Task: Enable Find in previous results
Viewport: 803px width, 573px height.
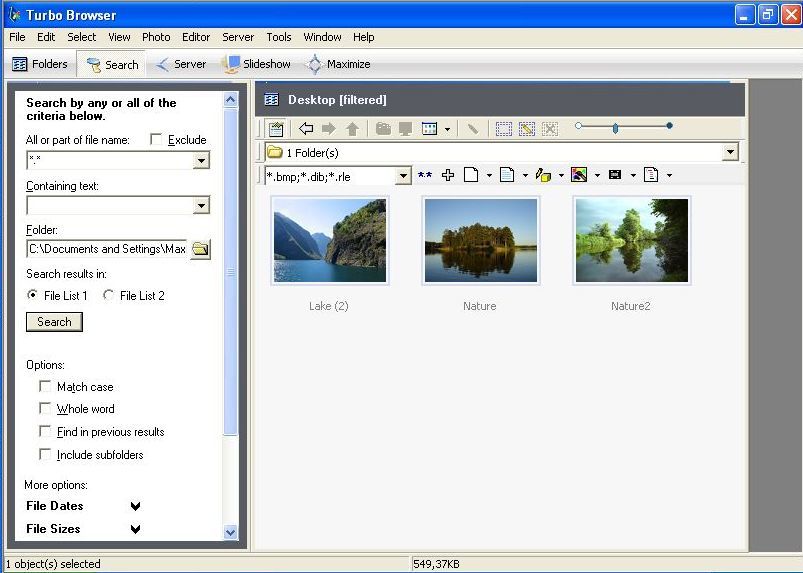Action: tap(45, 431)
